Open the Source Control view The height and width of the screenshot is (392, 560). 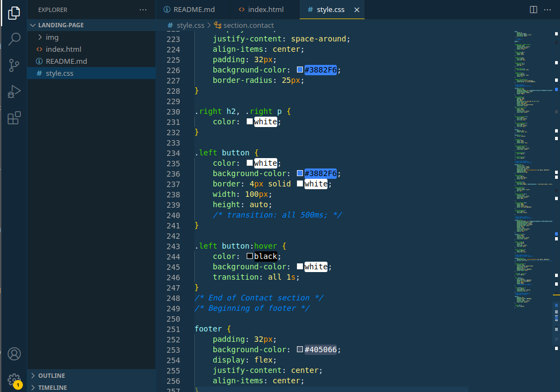point(14,65)
